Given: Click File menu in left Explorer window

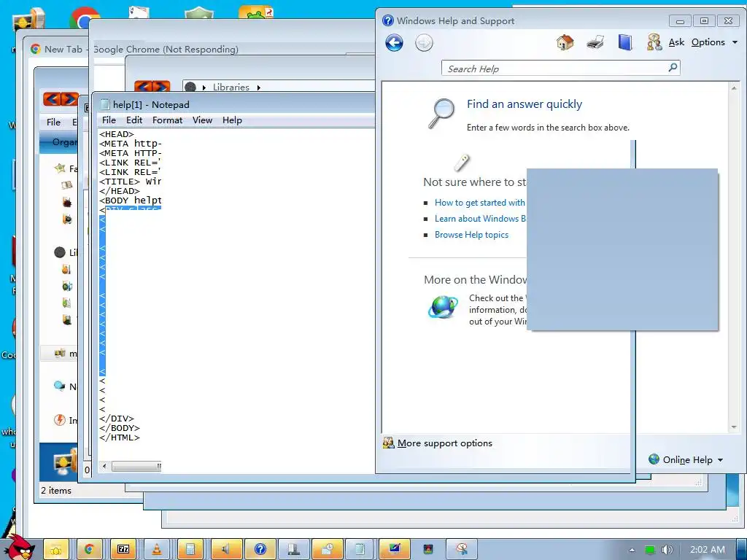Looking at the screenshot, I should click(53, 122).
